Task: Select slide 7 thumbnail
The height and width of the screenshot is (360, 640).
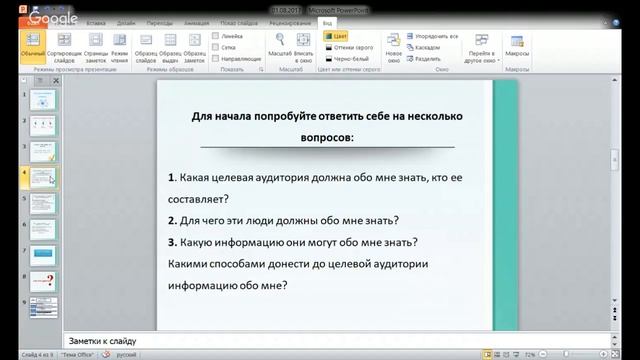Action: point(43,256)
